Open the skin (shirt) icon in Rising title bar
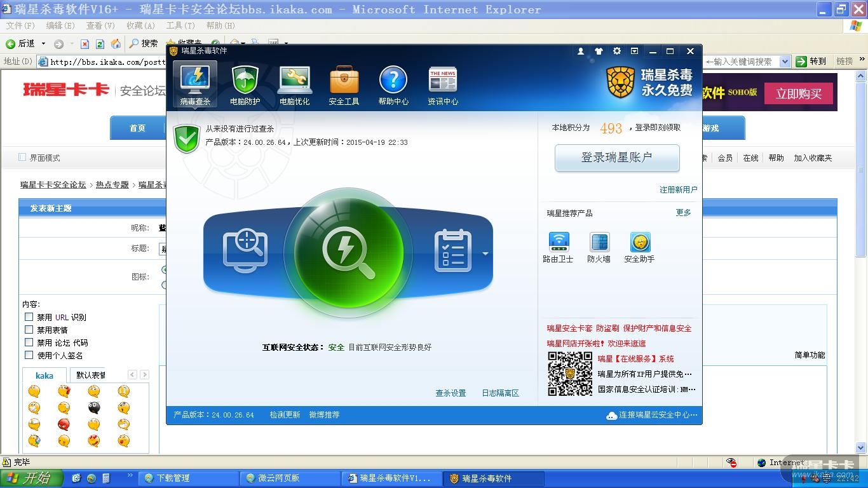The image size is (868, 488). (599, 51)
